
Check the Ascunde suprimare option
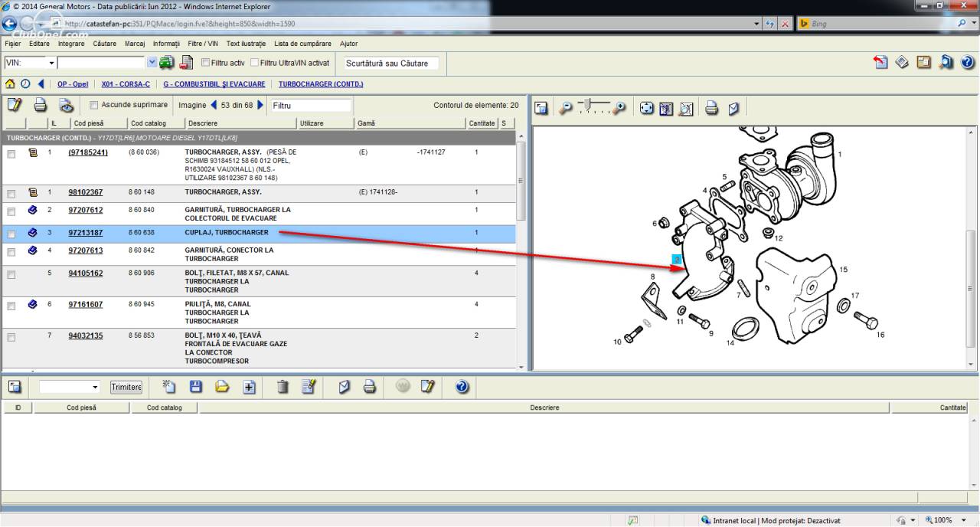93,105
